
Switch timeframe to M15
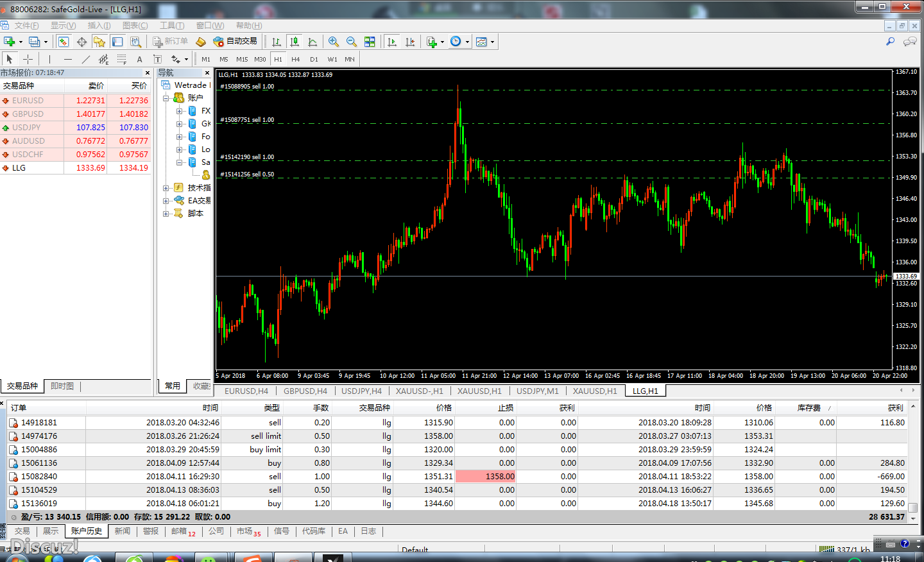242,59
